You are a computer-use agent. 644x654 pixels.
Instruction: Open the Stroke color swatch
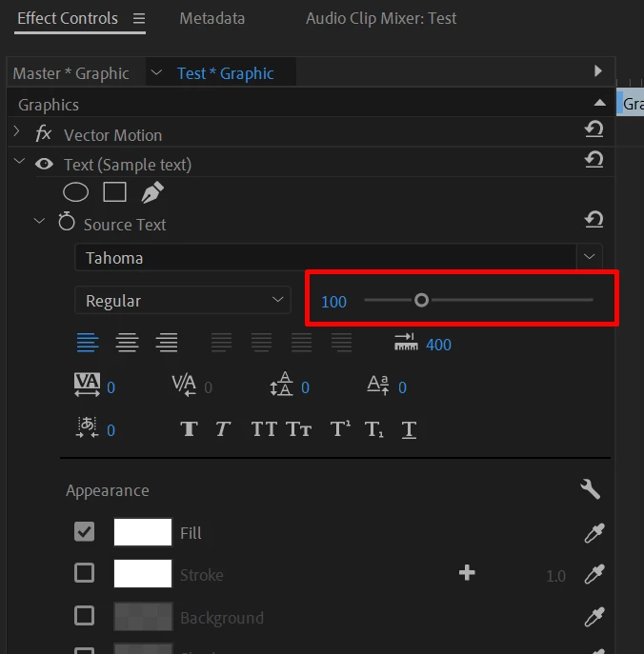click(143, 573)
